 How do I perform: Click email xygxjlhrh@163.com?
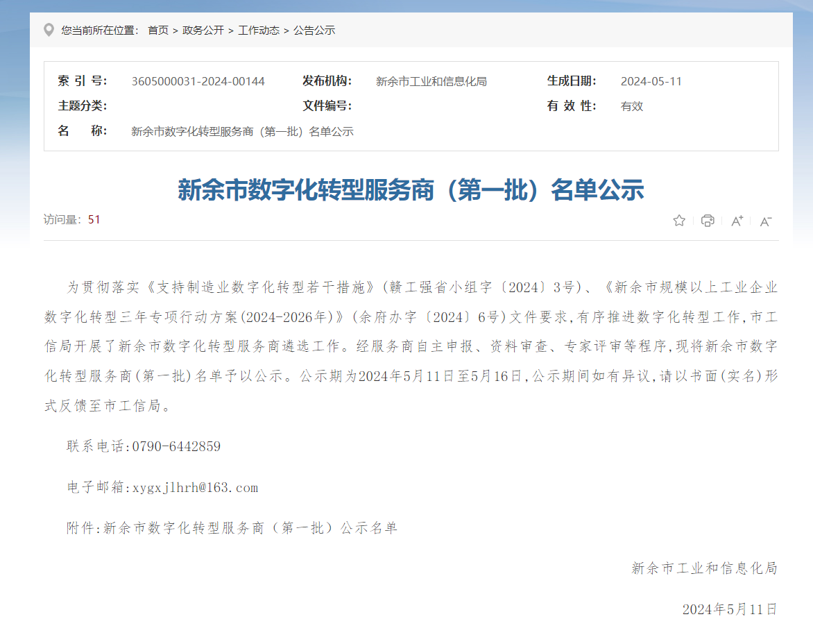pos(195,487)
